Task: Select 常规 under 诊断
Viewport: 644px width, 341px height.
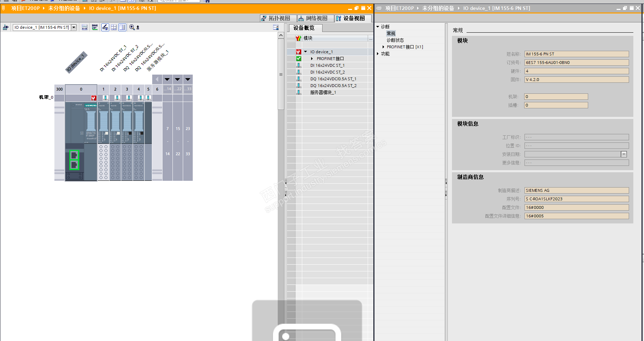Action: pyautogui.click(x=391, y=33)
